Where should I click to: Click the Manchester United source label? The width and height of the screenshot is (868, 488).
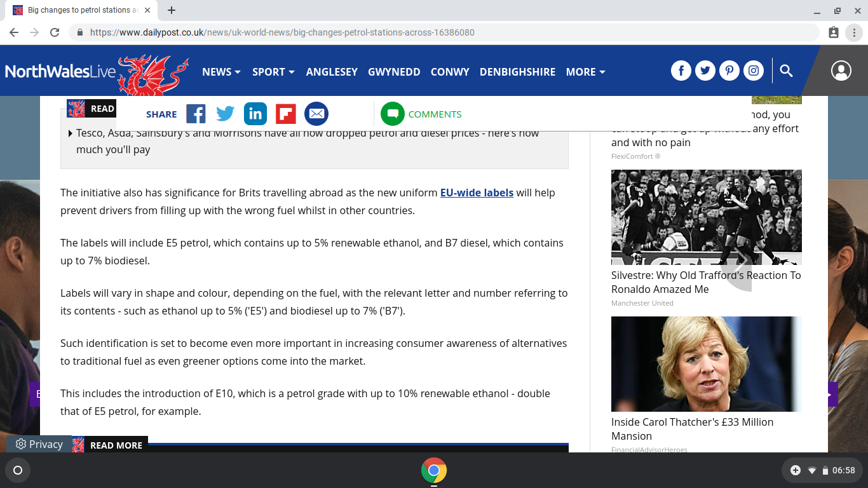(x=642, y=303)
